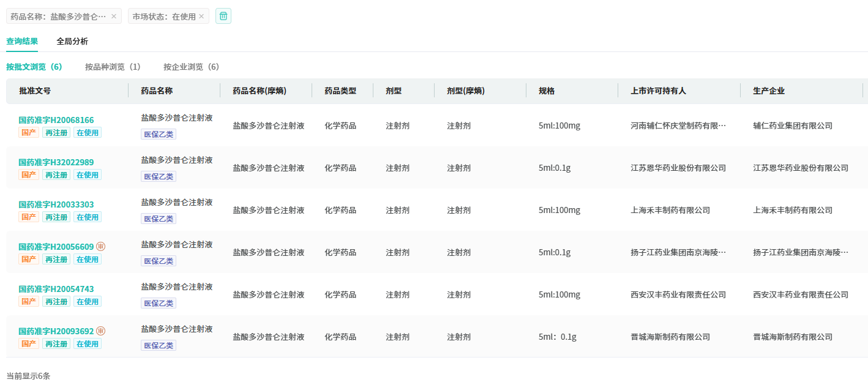Click 在使用 tag under H20054743
Image resolution: width=868 pixels, height=382 pixels.
[88, 301]
